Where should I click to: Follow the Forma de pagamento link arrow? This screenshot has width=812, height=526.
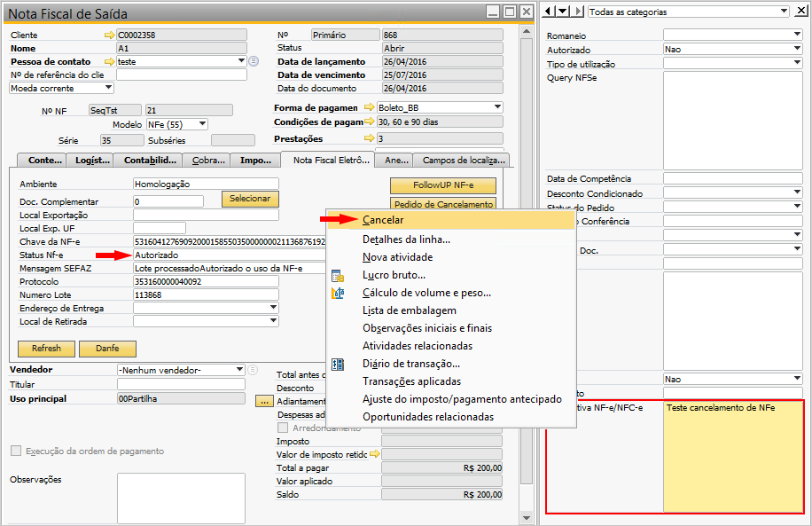coord(370,107)
